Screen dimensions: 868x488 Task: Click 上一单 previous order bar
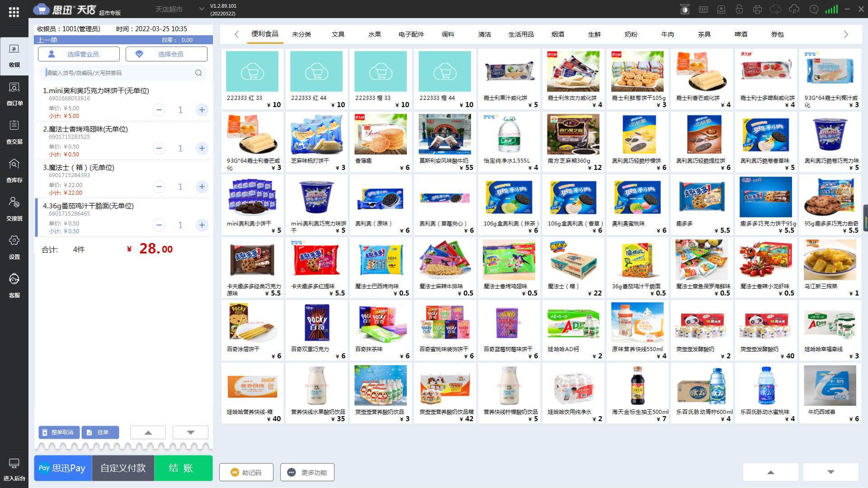click(x=123, y=40)
